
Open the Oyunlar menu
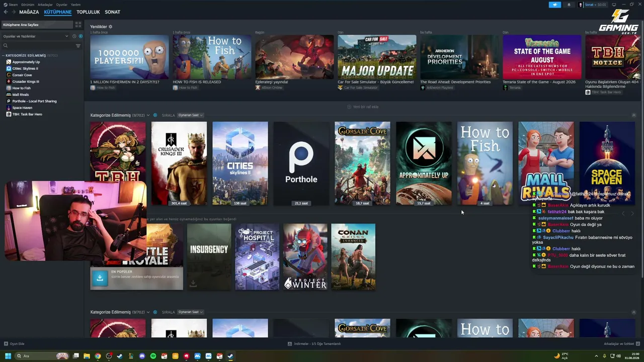(x=61, y=5)
